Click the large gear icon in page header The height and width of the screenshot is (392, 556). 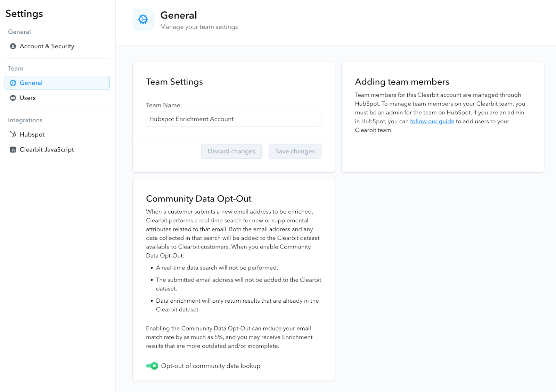click(143, 19)
